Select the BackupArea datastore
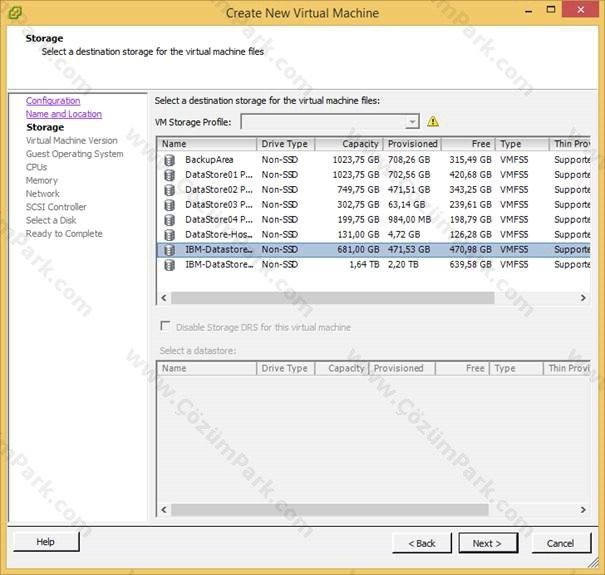The width and height of the screenshot is (605, 575). pyautogui.click(x=373, y=160)
